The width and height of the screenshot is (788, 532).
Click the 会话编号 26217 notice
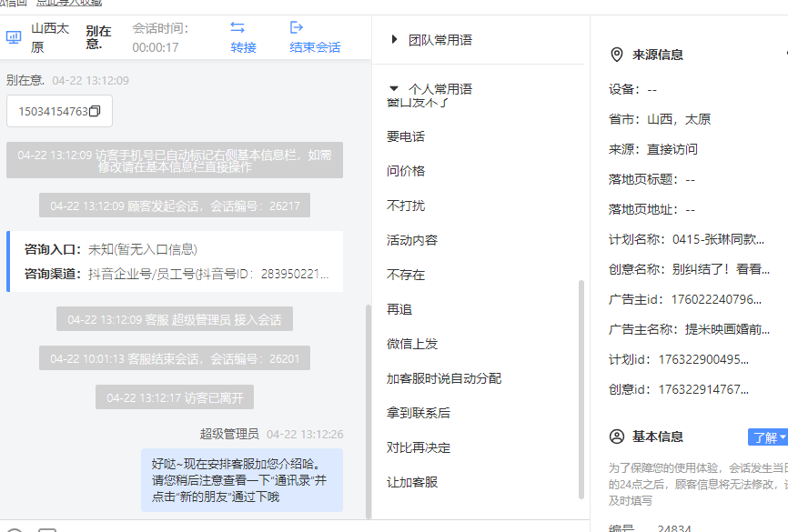tap(175, 206)
